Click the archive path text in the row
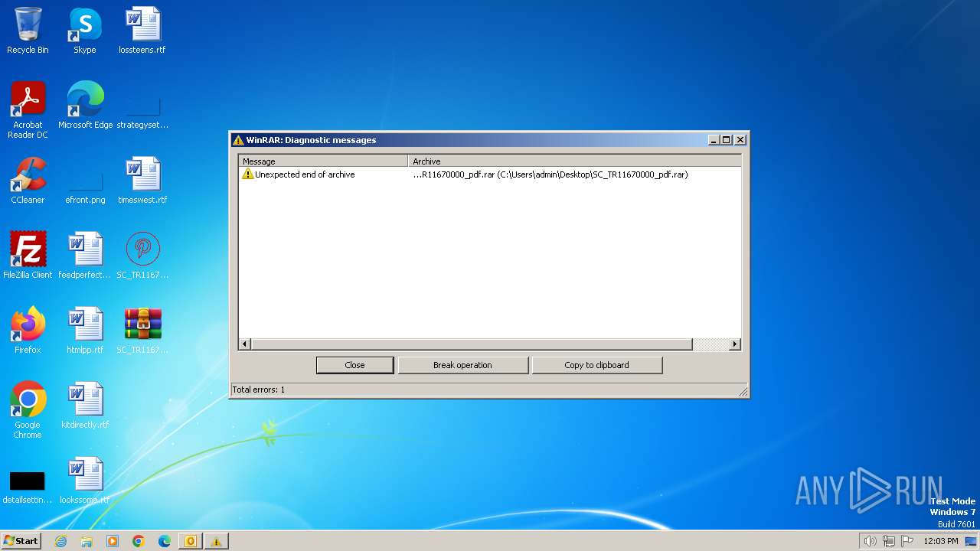The width and height of the screenshot is (980, 551). pos(550,174)
